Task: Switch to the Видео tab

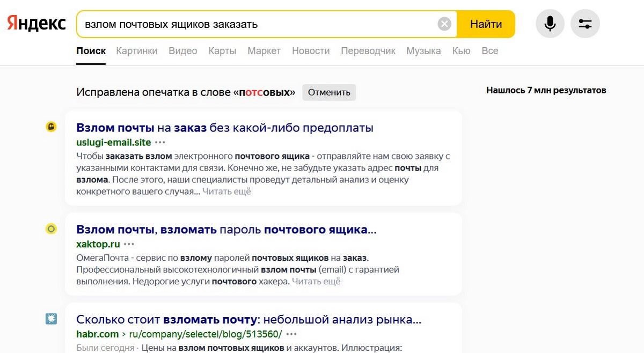Action: coord(182,51)
